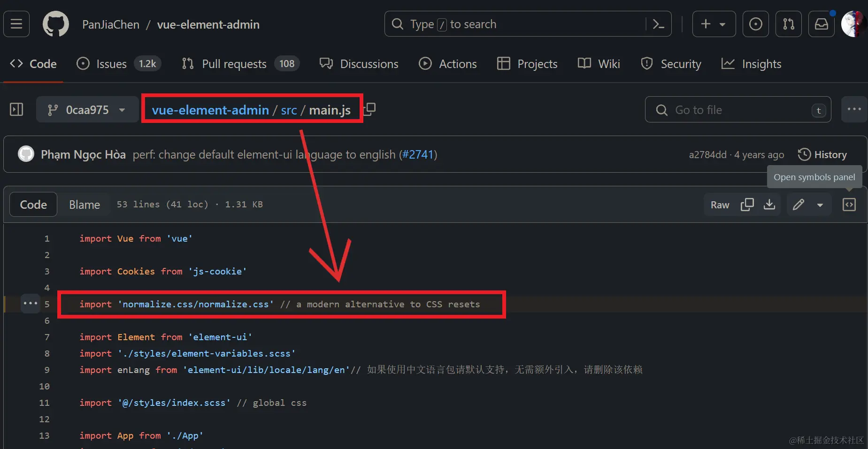This screenshot has height=449, width=868.
Task: Open the 0caa975 branch selector dropdown
Action: [x=87, y=110]
